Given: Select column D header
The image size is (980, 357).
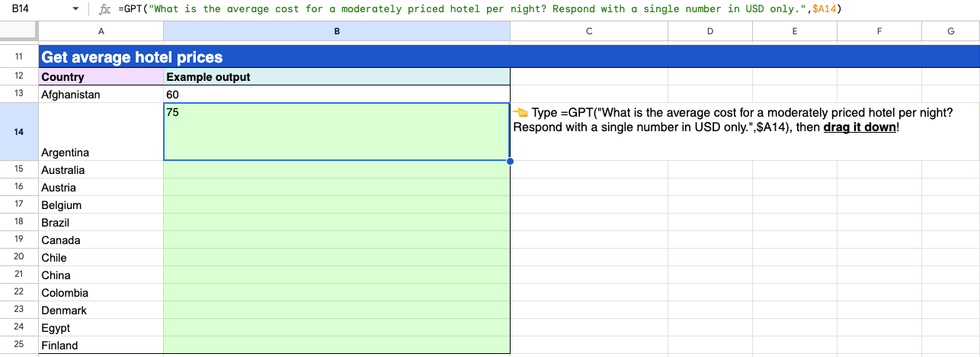Looking at the screenshot, I should point(709,31).
